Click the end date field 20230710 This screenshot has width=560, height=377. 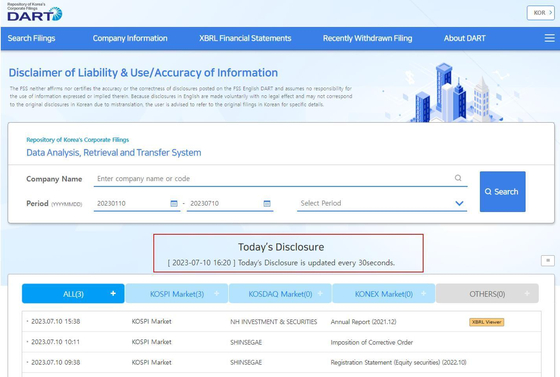(230, 203)
